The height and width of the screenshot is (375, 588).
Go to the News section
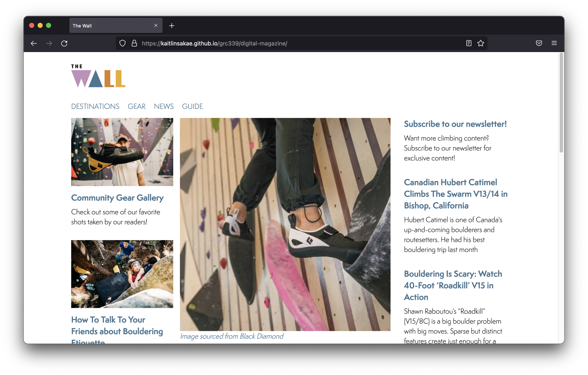point(164,106)
